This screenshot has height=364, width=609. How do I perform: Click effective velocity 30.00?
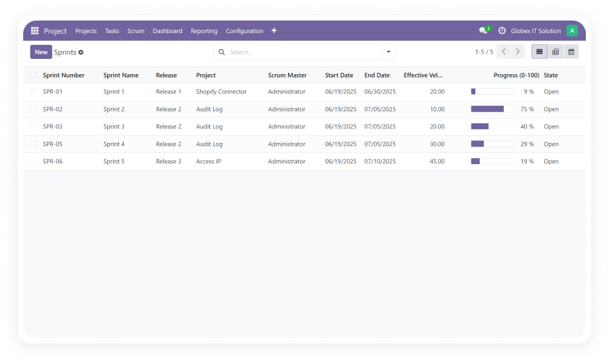437,144
